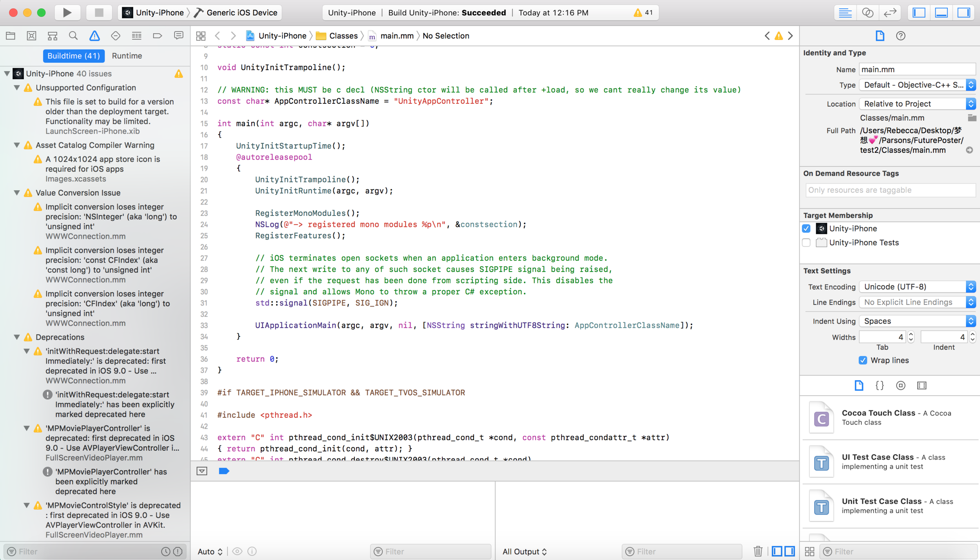Show the Breakpoint navigator

tap(157, 36)
